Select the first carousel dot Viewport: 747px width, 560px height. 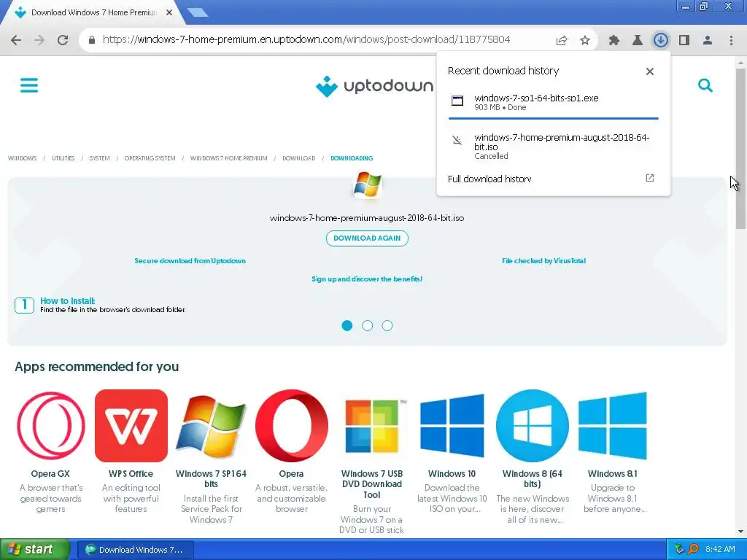347,326
